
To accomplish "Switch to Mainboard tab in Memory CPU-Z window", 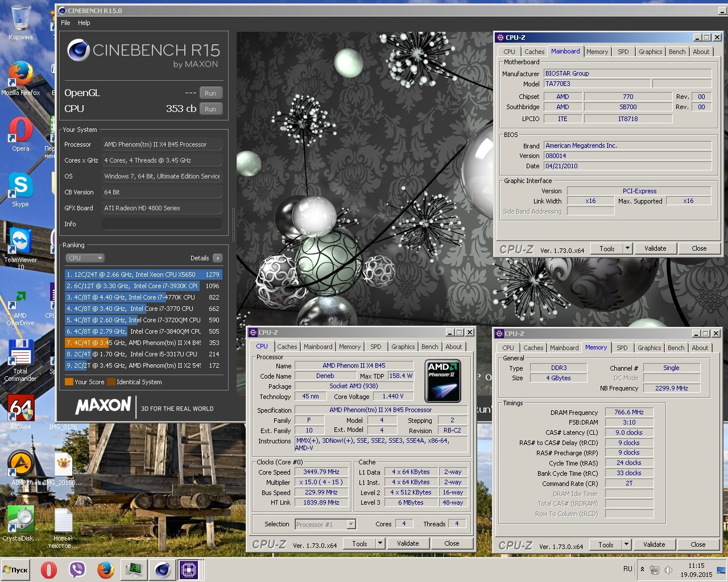I will click(x=564, y=348).
